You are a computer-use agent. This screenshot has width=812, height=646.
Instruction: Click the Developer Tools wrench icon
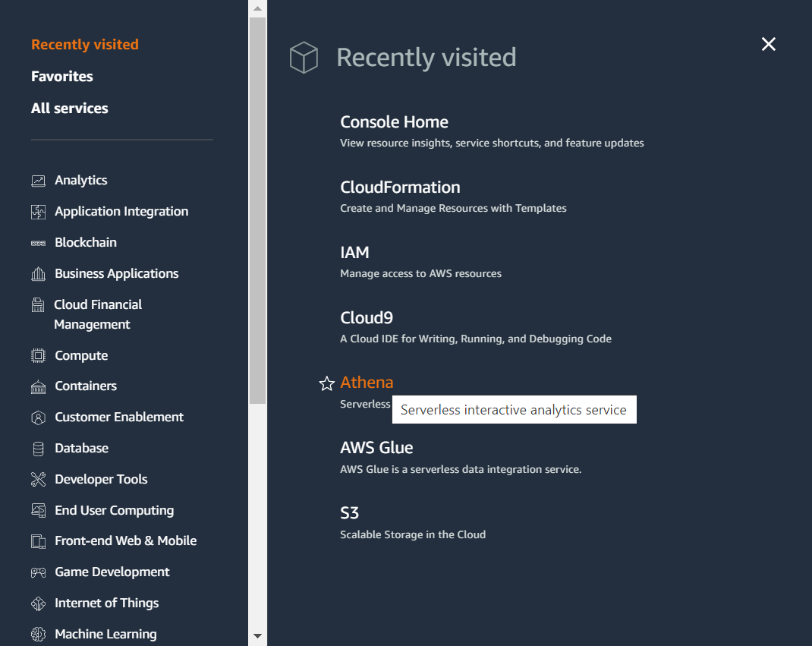38,479
